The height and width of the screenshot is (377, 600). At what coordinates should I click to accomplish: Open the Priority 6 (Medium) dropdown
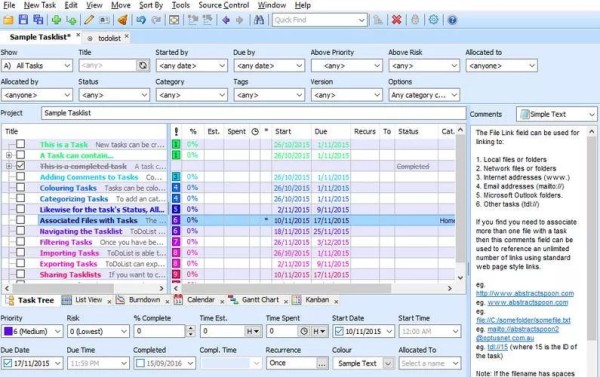point(32,331)
